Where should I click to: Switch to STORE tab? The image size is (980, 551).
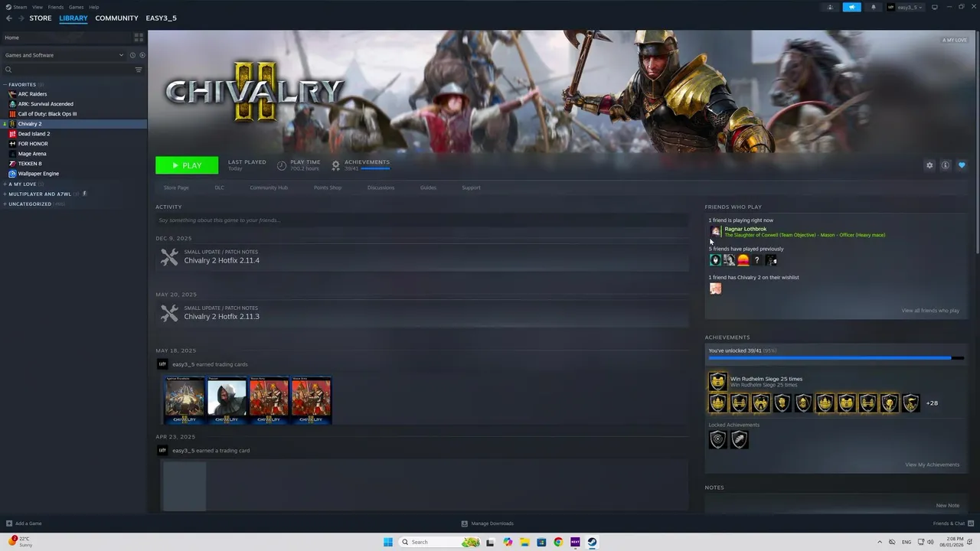tap(41, 18)
